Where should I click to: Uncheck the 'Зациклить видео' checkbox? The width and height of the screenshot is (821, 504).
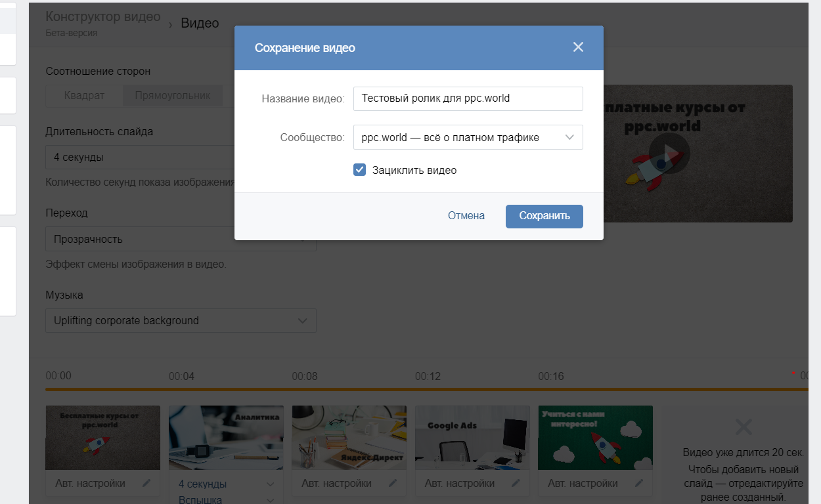click(359, 169)
